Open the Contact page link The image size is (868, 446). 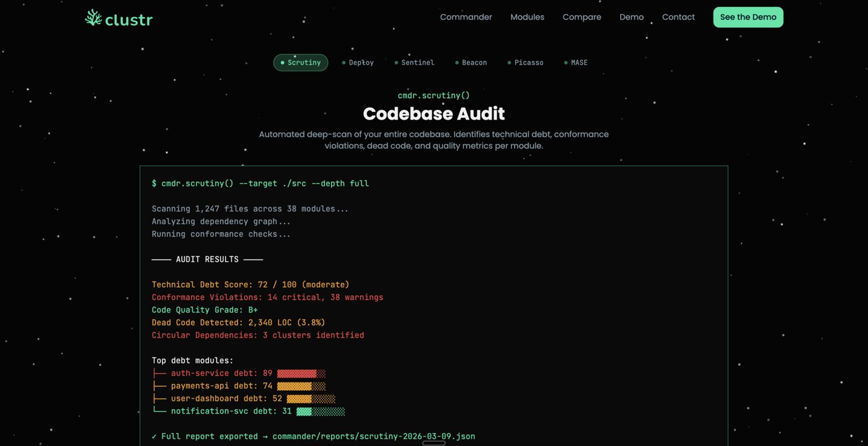678,17
